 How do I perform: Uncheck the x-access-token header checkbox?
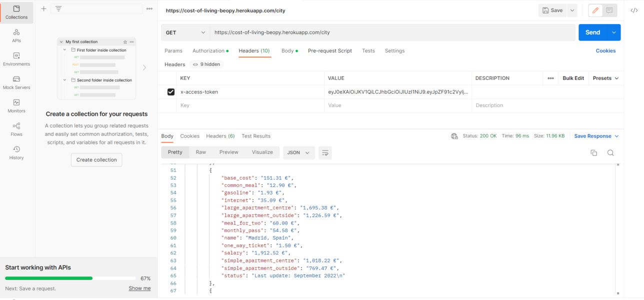click(x=171, y=92)
